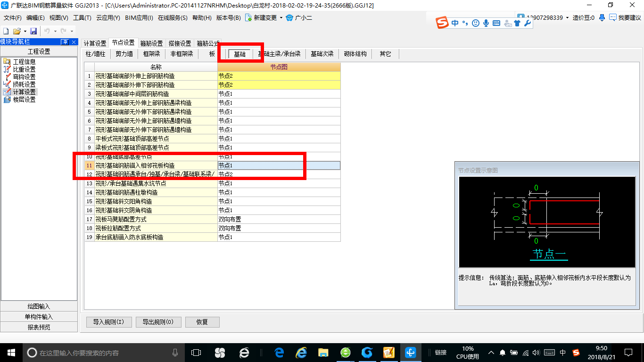Switch to the 计算设置 tab
644x362 pixels.
click(x=95, y=43)
